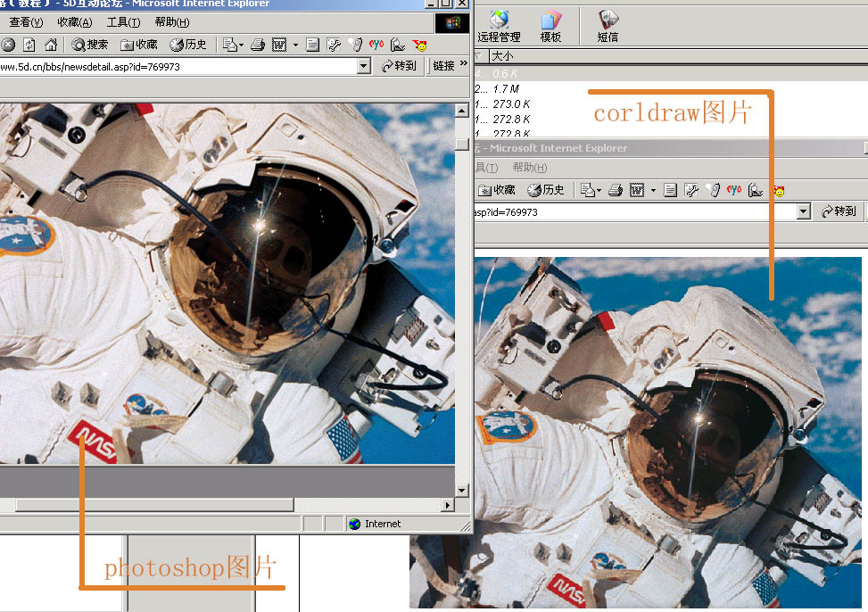The height and width of the screenshot is (612, 868).
Task: Open the 短信 message tool
Action: [608, 26]
